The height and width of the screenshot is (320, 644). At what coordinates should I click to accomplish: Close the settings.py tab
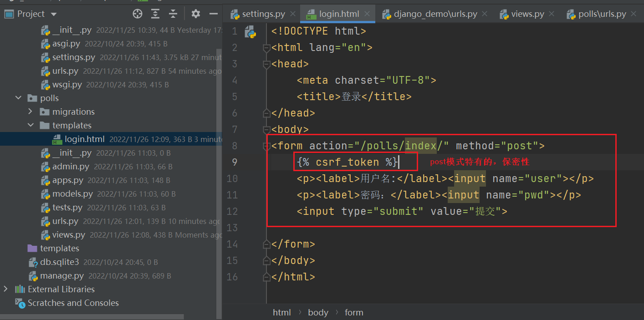point(292,14)
